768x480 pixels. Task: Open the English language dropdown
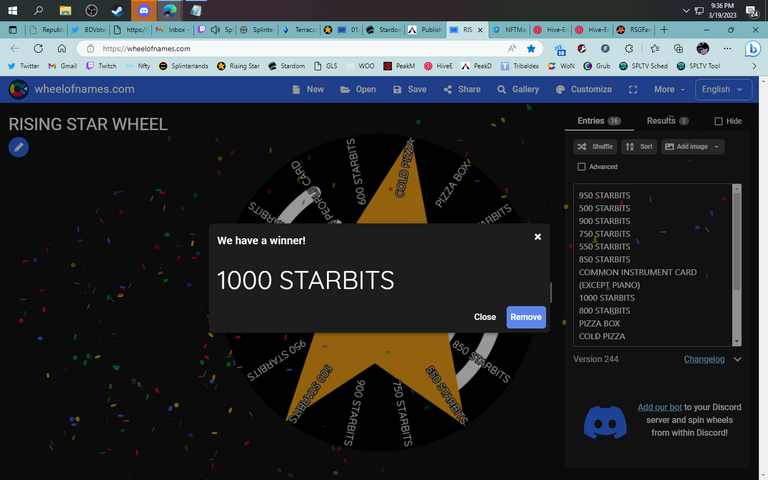[x=723, y=90]
